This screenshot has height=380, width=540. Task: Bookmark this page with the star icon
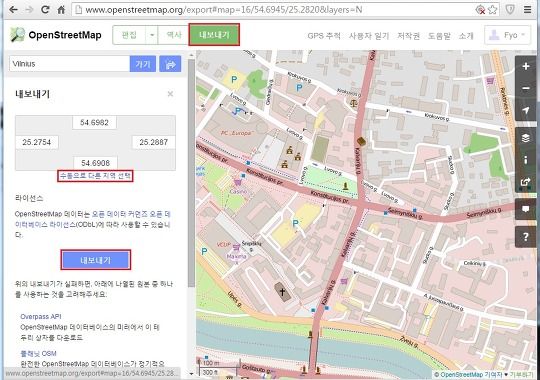(493, 10)
